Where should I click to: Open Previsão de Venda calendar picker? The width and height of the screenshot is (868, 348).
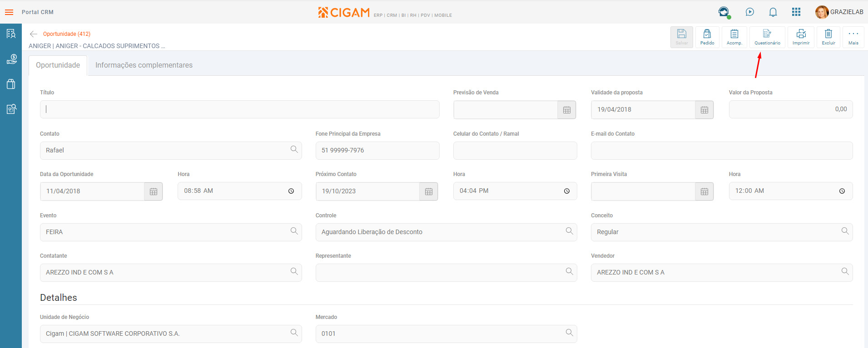pos(566,110)
